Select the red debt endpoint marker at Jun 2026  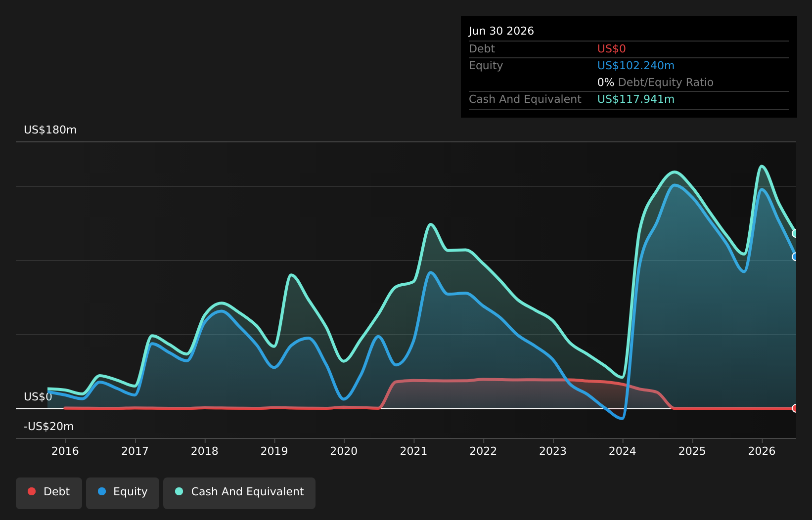tap(795, 408)
